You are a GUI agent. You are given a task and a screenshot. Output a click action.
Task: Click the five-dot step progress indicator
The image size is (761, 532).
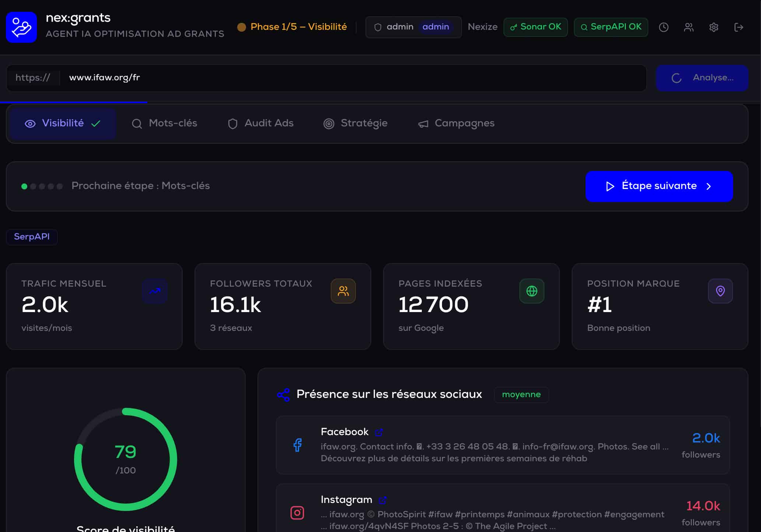pos(42,186)
